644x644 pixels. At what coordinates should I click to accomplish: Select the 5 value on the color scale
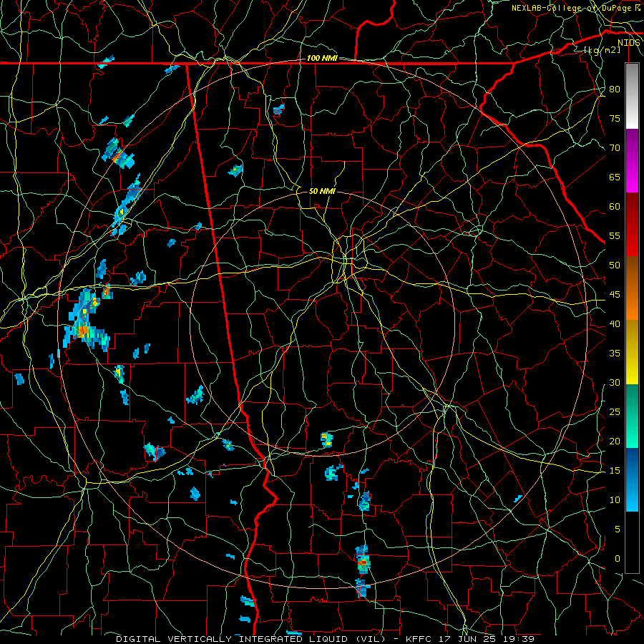[618, 530]
